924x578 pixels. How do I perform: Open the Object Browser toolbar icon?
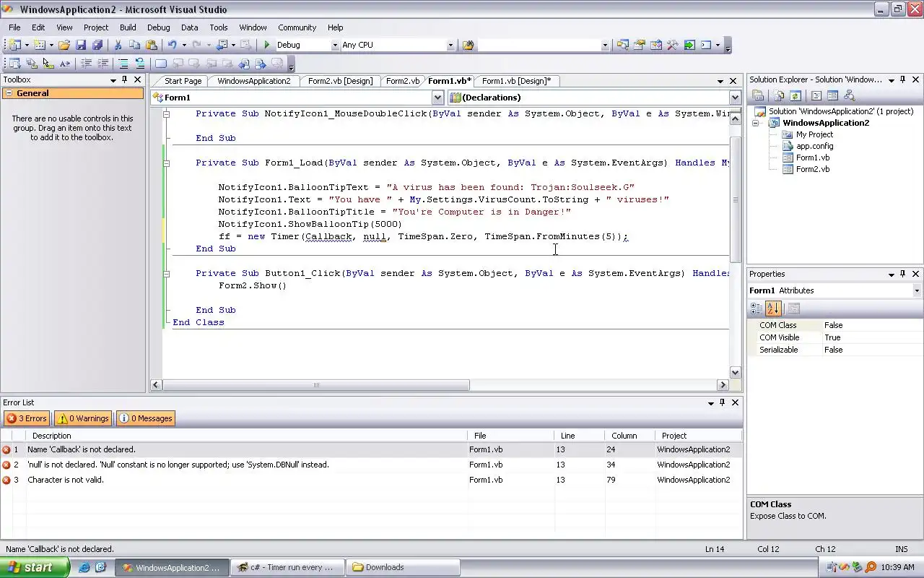point(656,45)
